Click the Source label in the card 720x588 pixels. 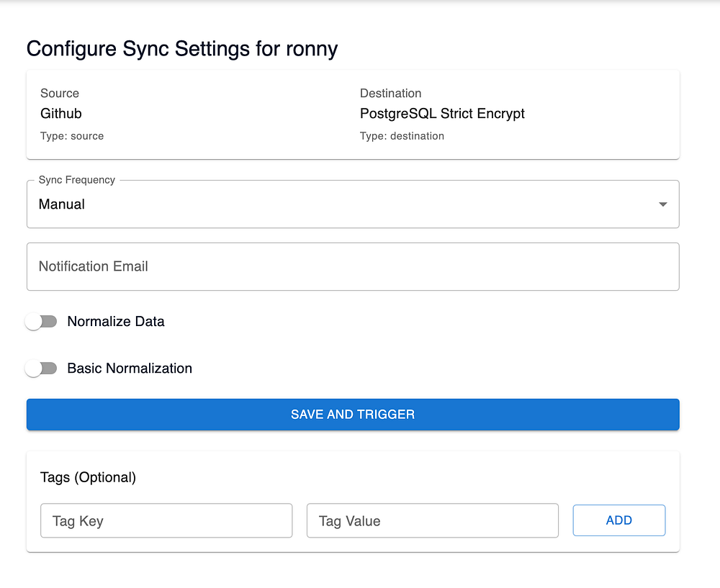click(x=60, y=94)
